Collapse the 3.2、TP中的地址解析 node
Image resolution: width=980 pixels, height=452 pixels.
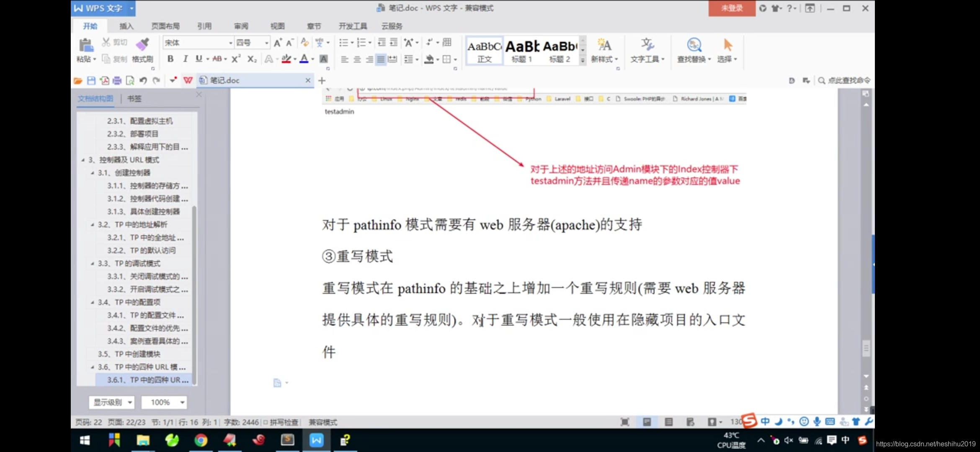click(93, 225)
